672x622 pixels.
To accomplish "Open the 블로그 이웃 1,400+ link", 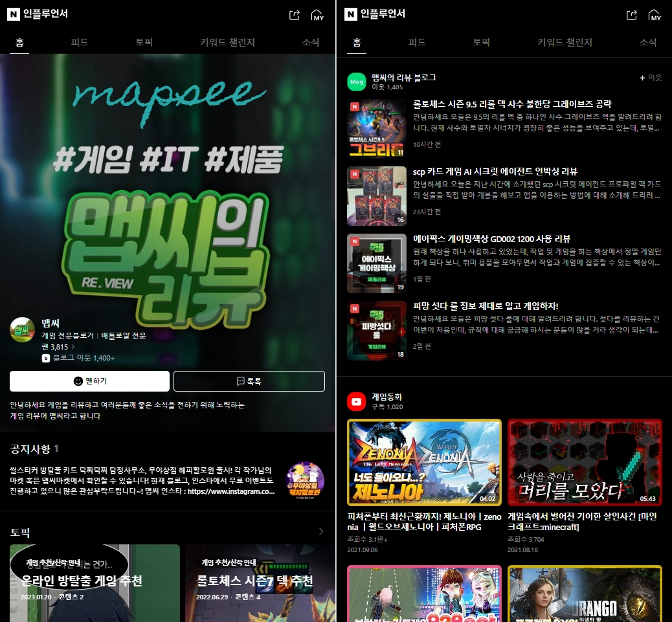I will [x=84, y=358].
